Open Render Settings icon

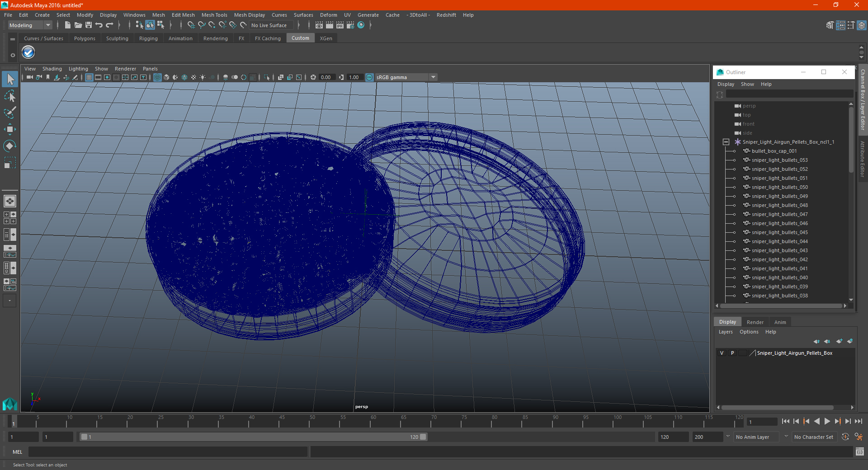[x=350, y=25]
